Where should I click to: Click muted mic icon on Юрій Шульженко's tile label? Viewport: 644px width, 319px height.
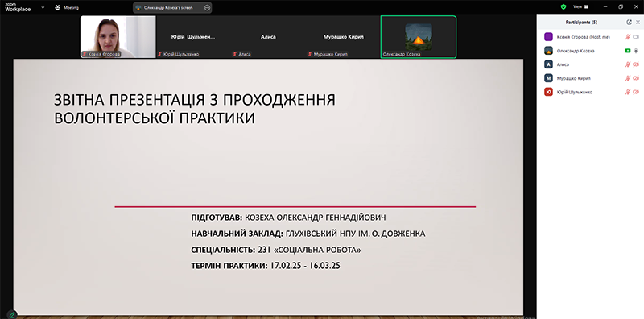pos(160,54)
